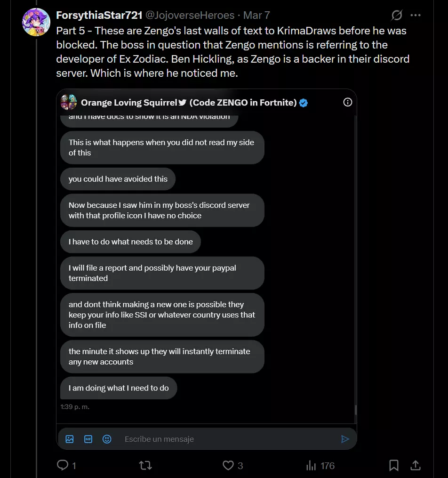Open the tweet's more options menu

click(416, 15)
